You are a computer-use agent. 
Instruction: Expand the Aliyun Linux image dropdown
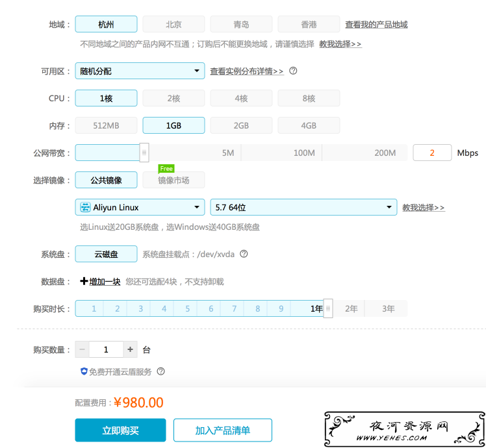(140, 207)
